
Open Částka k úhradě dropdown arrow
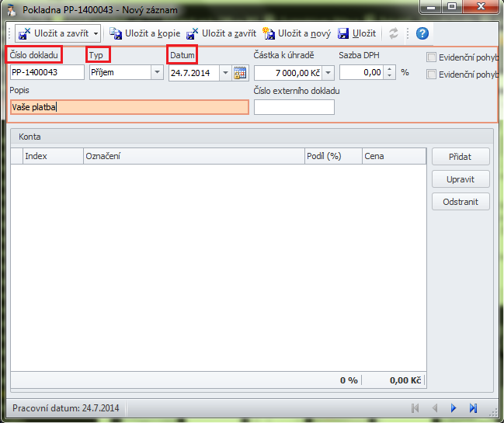pos(328,73)
